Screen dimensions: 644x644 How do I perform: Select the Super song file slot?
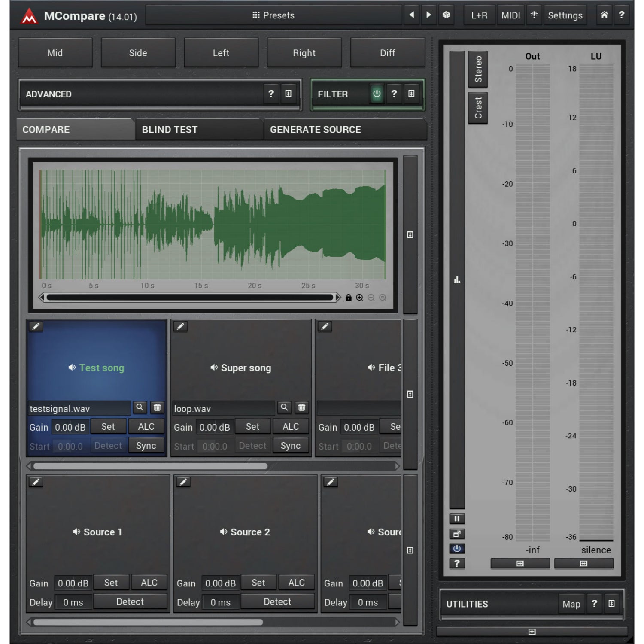(x=241, y=368)
